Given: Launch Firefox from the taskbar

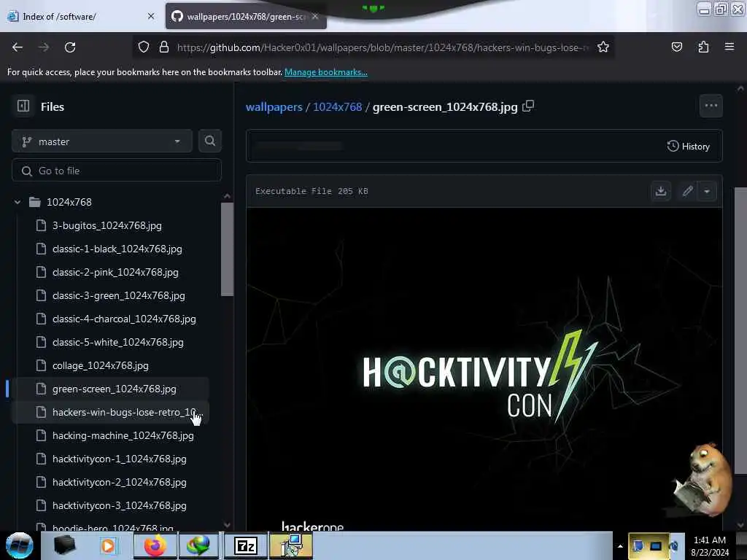Looking at the screenshot, I should click(x=155, y=545).
